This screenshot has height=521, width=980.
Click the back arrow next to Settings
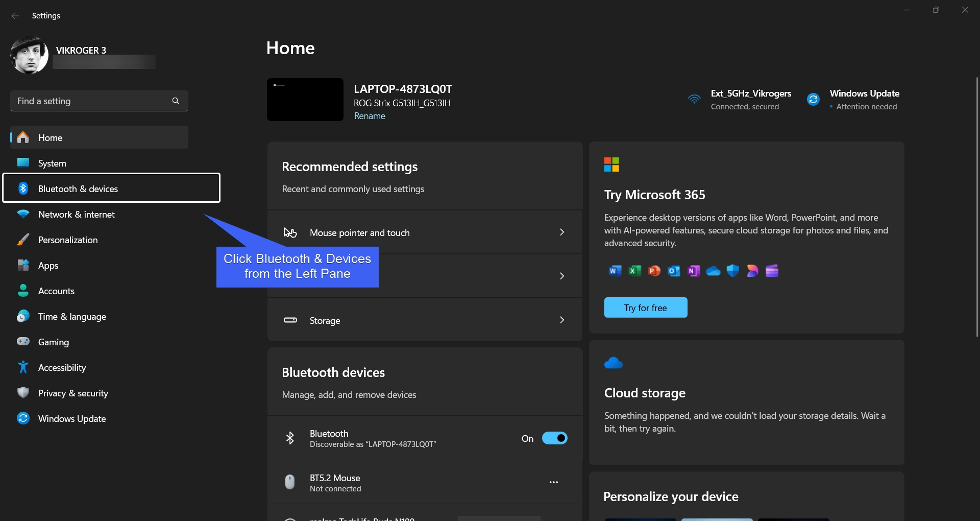coord(15,16)
